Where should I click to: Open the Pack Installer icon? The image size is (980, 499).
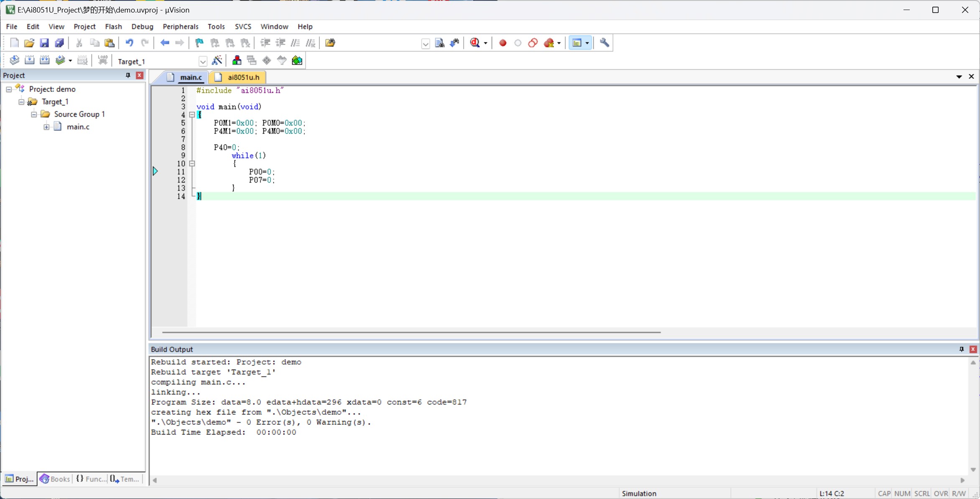[x=297, y=61]
